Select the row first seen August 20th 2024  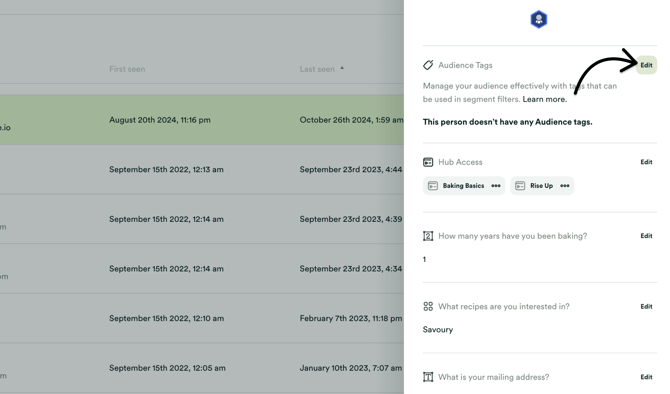pyautogui.click(x=202, y=120)
